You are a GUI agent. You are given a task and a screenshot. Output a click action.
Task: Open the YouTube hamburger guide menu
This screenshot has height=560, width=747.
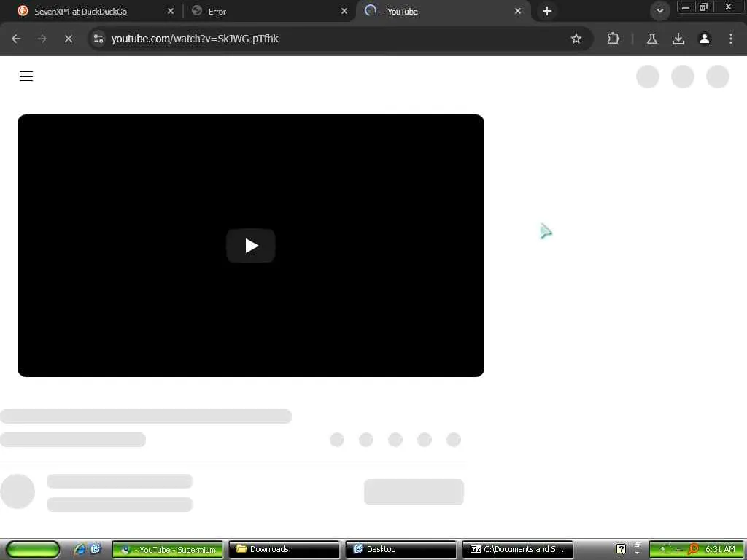tap(26, 76)
